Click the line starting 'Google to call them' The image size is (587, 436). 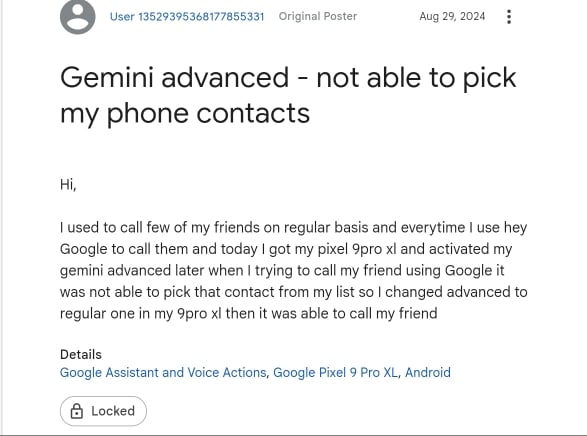pos(286,249)
